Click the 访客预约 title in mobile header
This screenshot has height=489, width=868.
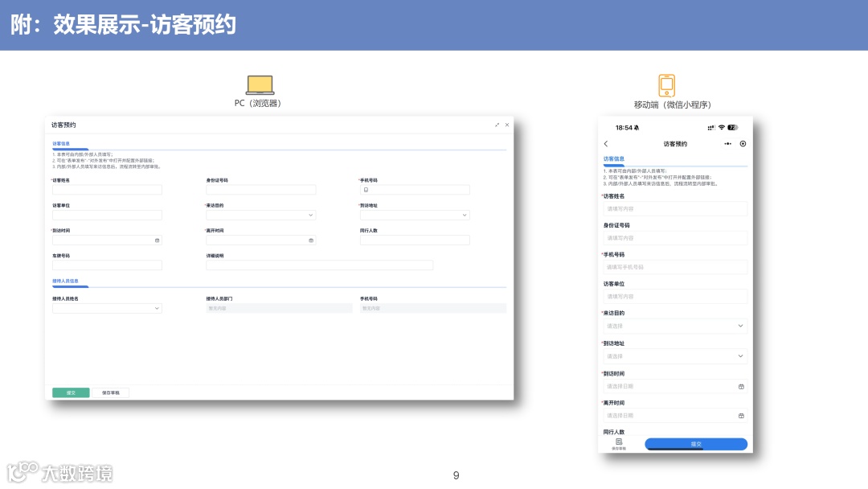tap(675, 144)
